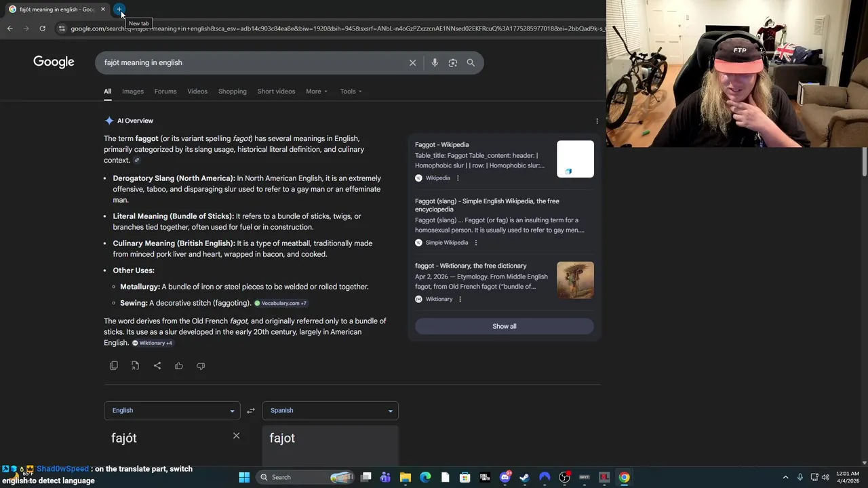Open Discord from taskbar
868x488 pixels.
coord(505,477)
